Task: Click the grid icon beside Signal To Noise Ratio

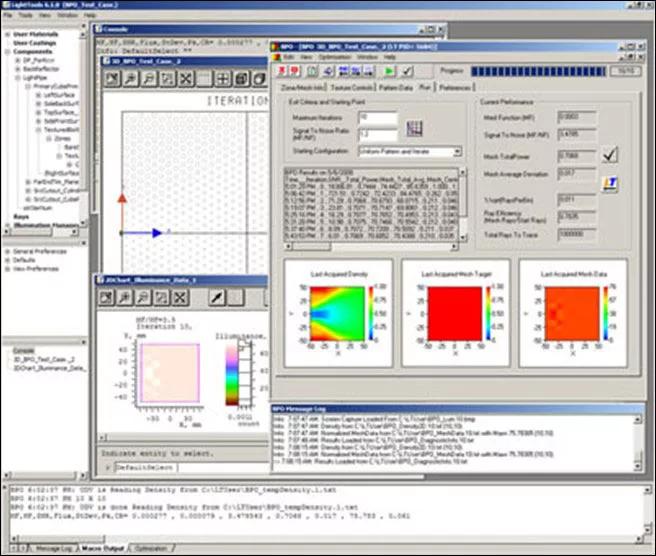Action: (415, 128)
